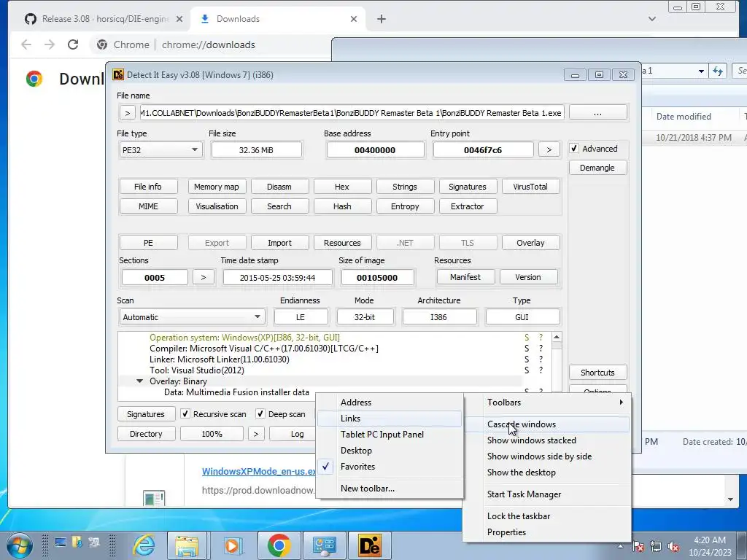Switch to Detect It Easy taskbar icon

point(370,545)
